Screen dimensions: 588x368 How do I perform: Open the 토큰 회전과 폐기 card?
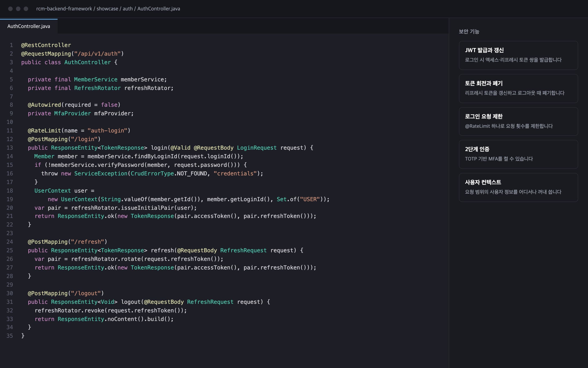(518, 88)
